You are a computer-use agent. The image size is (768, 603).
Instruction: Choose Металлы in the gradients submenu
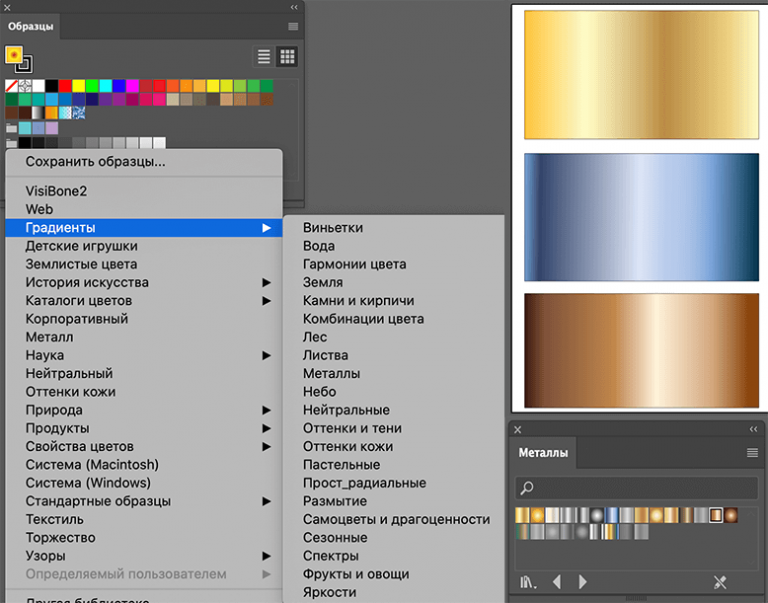tap(331, 373)
